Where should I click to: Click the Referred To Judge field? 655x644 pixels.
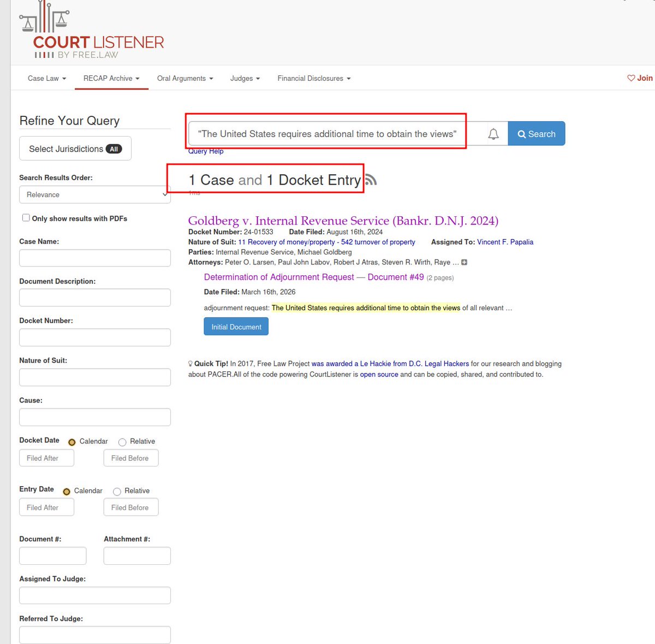(95, 635)
